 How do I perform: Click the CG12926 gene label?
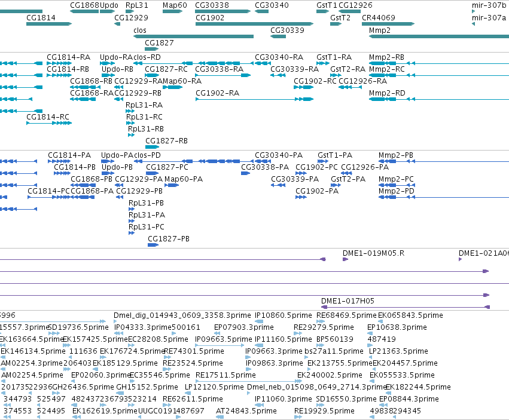click(x=355, y=5)
